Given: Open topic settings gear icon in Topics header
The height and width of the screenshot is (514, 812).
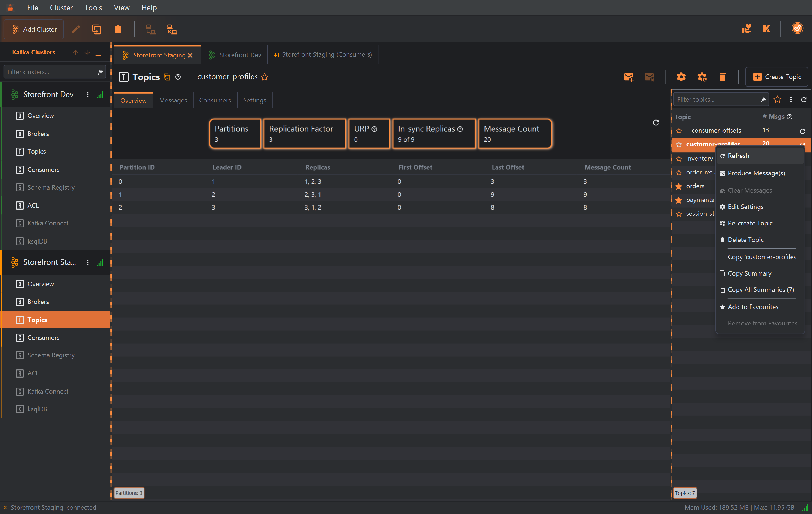Looking at the screenshot, I should [x=681, y=77].
